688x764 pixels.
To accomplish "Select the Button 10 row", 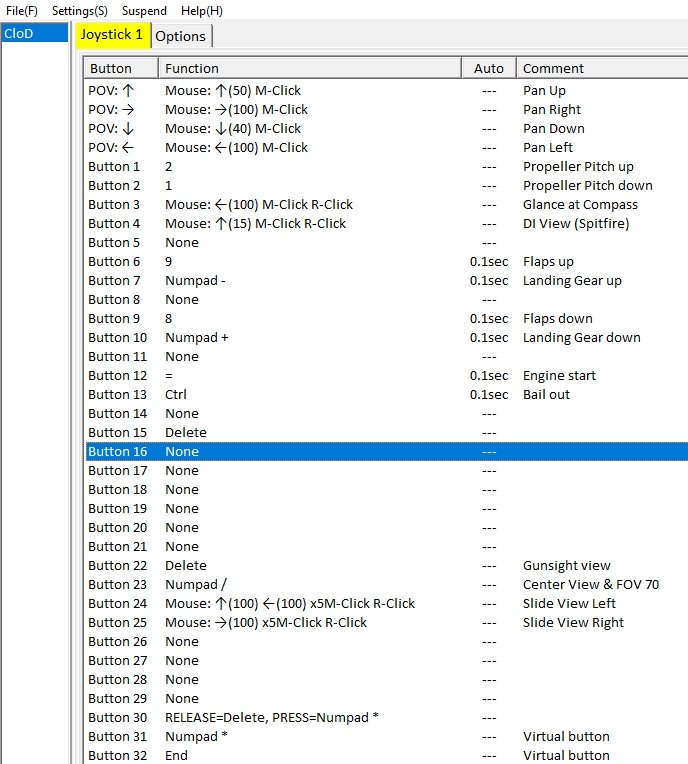I will [387, 338].
